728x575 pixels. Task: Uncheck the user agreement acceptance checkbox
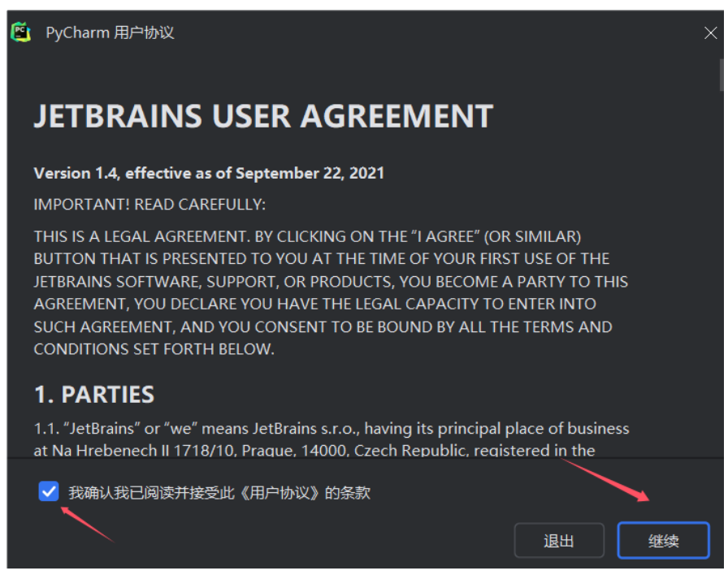(x=49, y=491)
